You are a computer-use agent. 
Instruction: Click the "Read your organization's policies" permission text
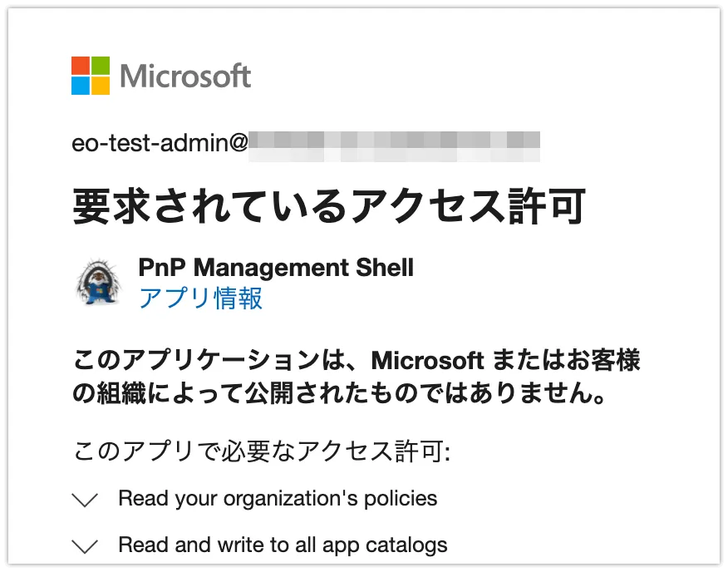coord(278,499)
